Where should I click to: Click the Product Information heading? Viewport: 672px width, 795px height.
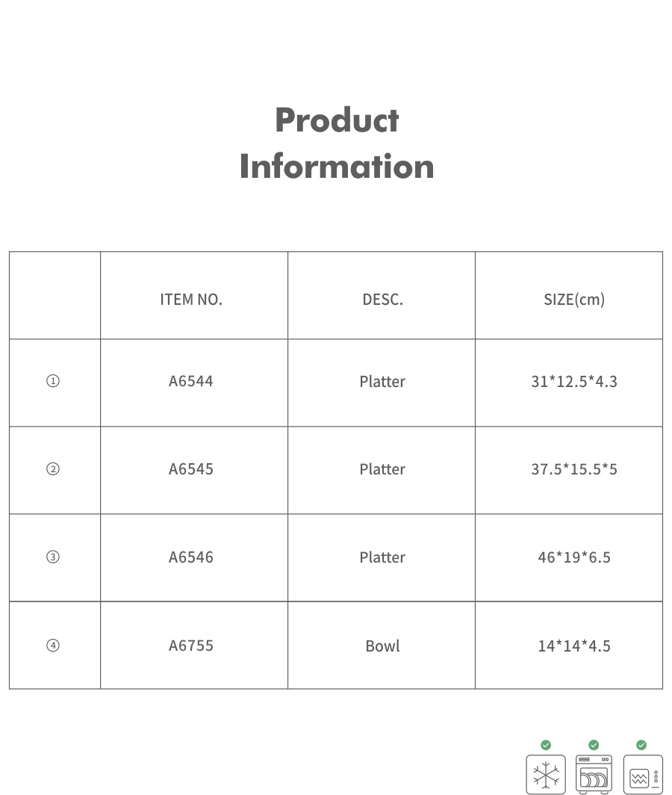[x=337, y=143]
